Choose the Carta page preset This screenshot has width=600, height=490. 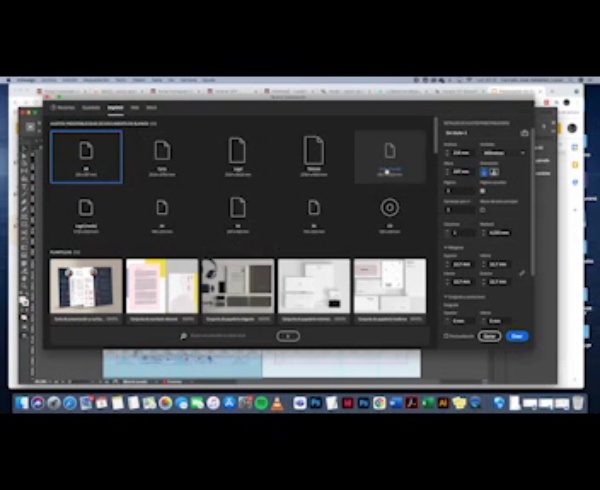162,157
